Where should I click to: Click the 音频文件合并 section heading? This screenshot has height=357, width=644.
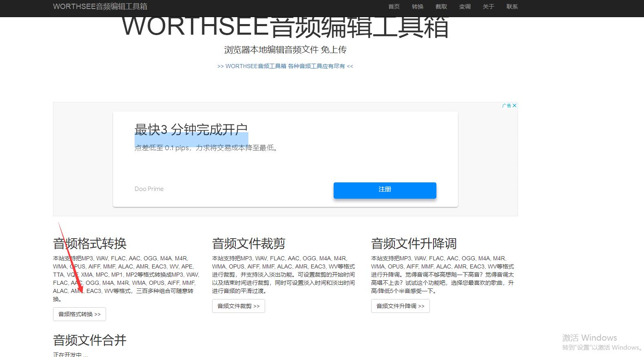click(90, 340)
